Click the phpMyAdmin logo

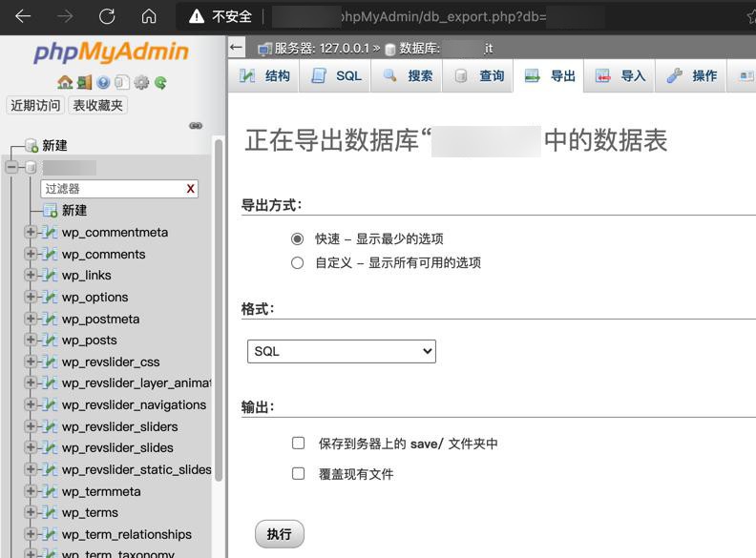(x=111, y=52)
